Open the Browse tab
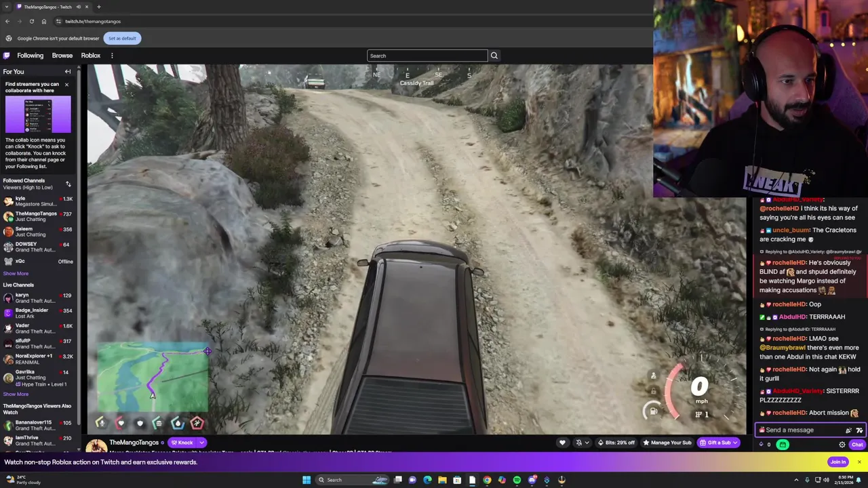This screenshot has height=488, width=868. click(62, 56)
